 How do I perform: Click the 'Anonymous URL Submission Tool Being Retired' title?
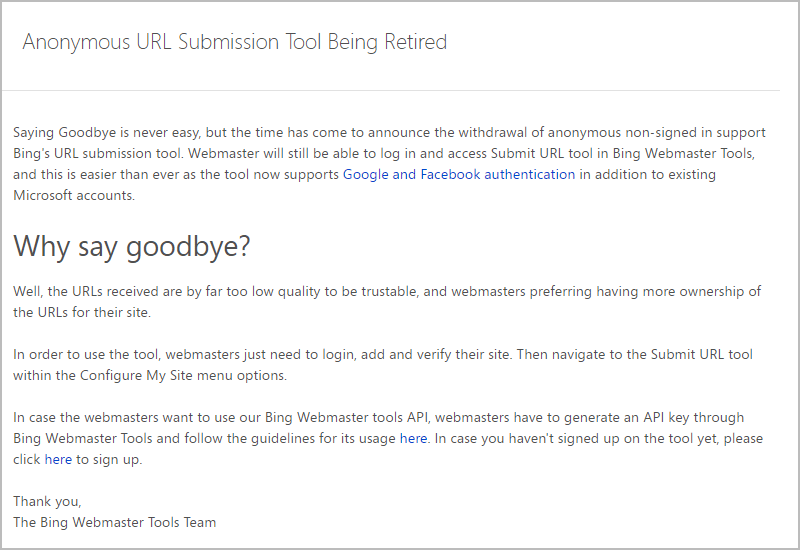click(234, 42)
